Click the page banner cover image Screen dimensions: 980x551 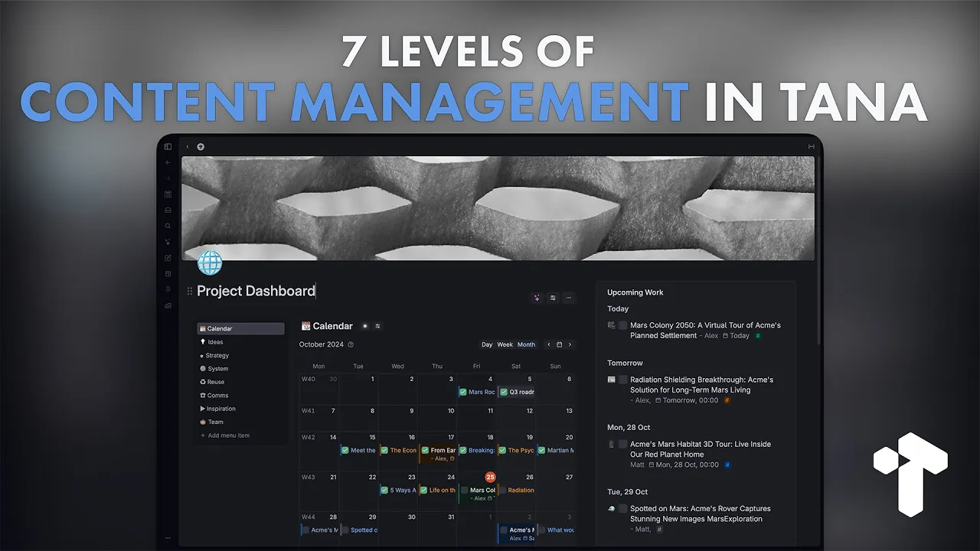(x=498, y=208)
